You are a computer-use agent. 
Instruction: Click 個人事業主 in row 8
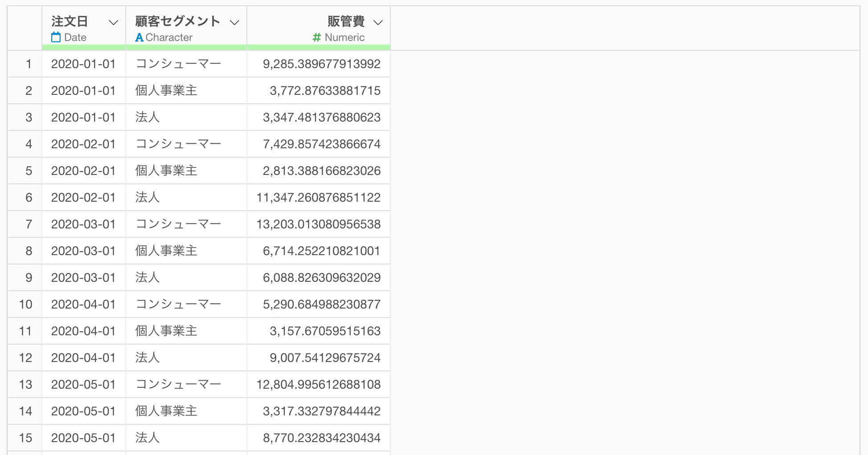[x=166, y=251]
